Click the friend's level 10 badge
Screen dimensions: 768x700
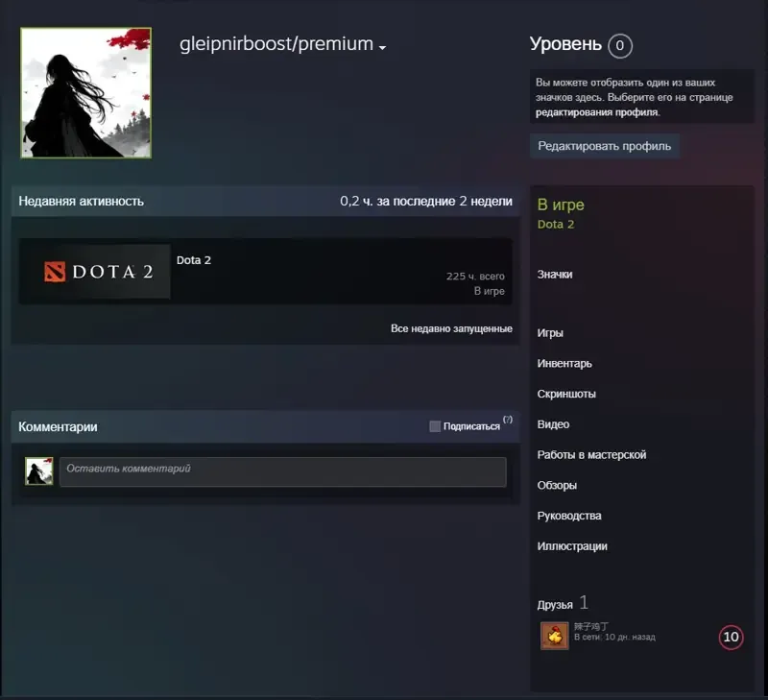(731, 637)
